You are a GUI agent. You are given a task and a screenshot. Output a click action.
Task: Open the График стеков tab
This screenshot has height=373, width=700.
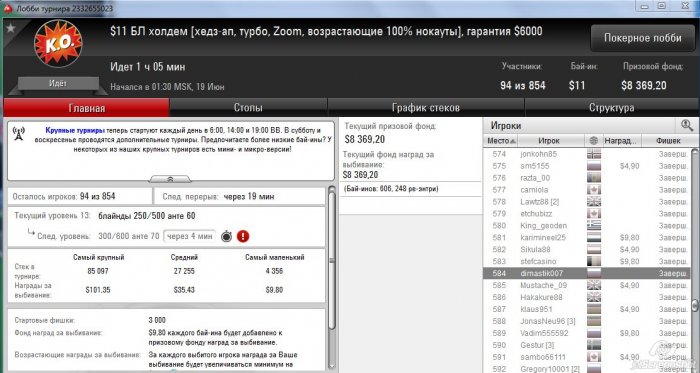tap(426, 108)
